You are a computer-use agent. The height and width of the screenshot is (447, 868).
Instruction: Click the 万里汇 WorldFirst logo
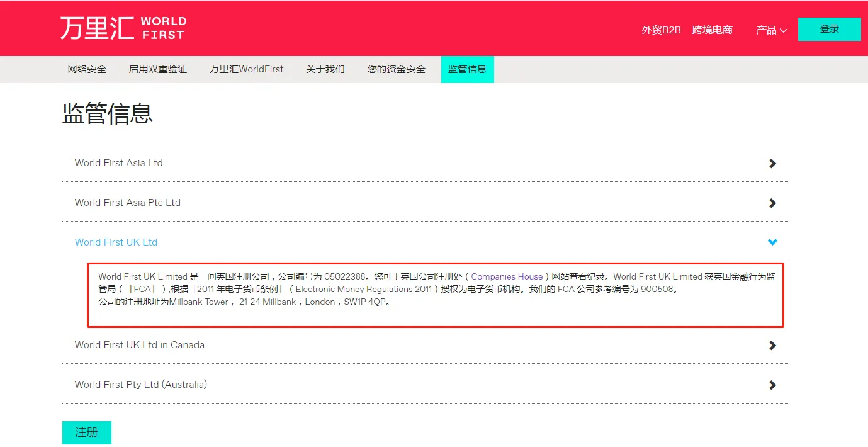pyautogui.click(x=123, y=28)
